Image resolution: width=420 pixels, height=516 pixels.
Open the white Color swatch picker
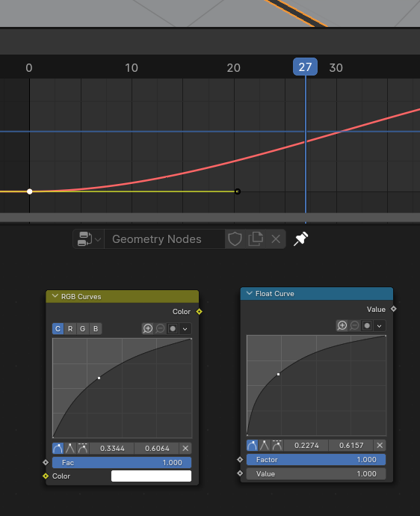[151, 476]
